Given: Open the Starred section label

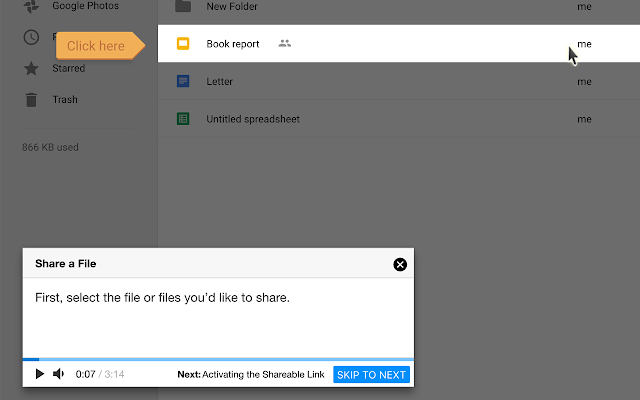Looking at the screenshot, I should tap(68, 69).
